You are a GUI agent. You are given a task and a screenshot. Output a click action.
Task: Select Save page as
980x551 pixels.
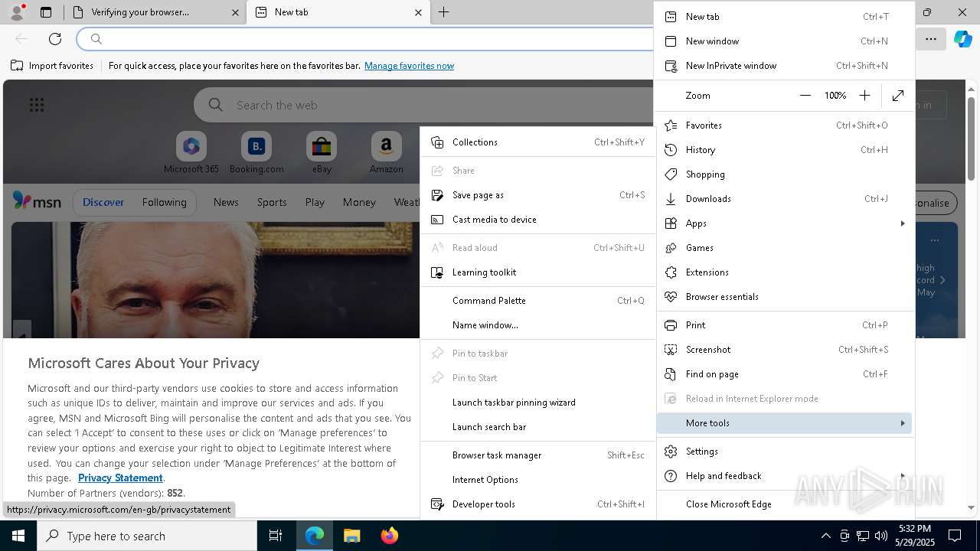coord(538,195)
